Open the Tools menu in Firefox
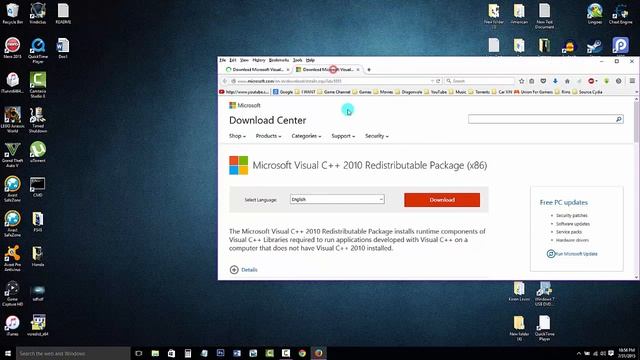640x360 pixels. point(298,60)
